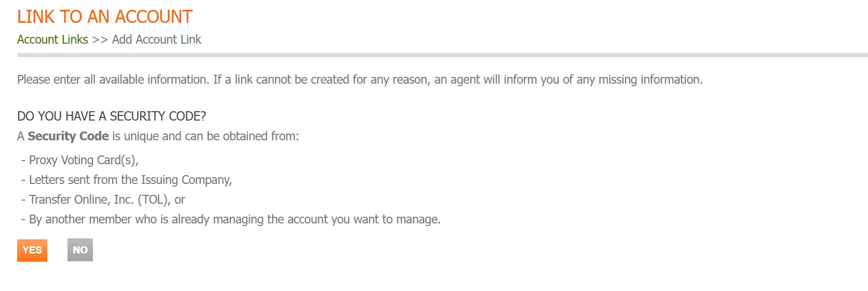The width and height of the screenshot is (868, 291).
Task: Click the LINK TO AN ACCOUNT heading
Action: (x=105, y=17)
